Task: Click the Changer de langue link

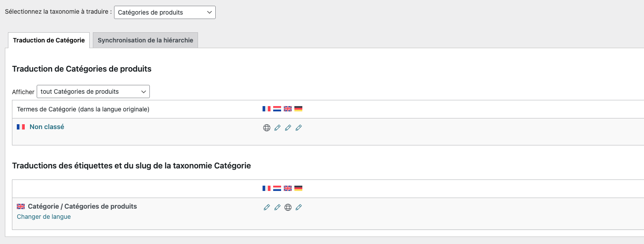Action: (44, 217)
